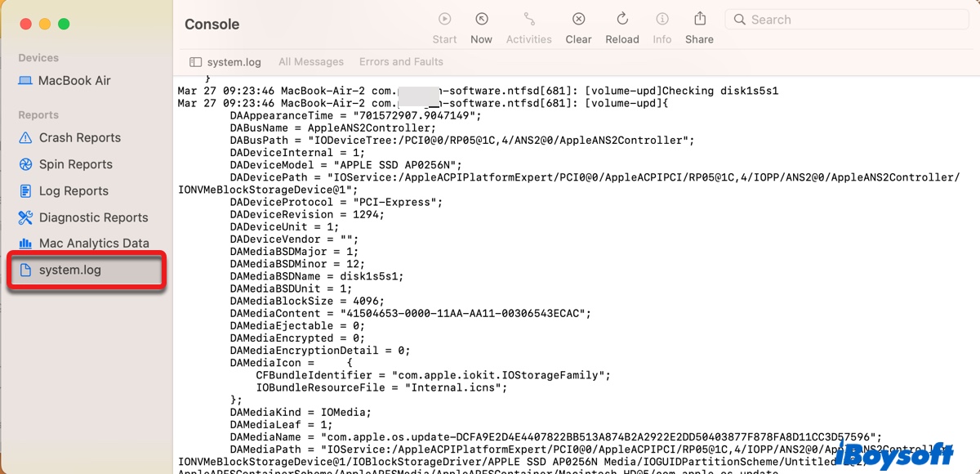Click the MacBook Air laptop icon
This screenshot has height=474, width=980.
(x=25, y=81)
